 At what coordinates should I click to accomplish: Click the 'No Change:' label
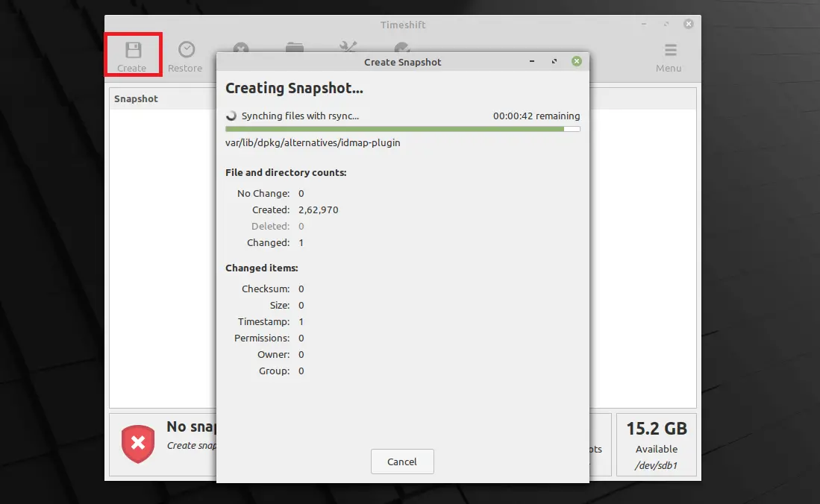point(263,193)
